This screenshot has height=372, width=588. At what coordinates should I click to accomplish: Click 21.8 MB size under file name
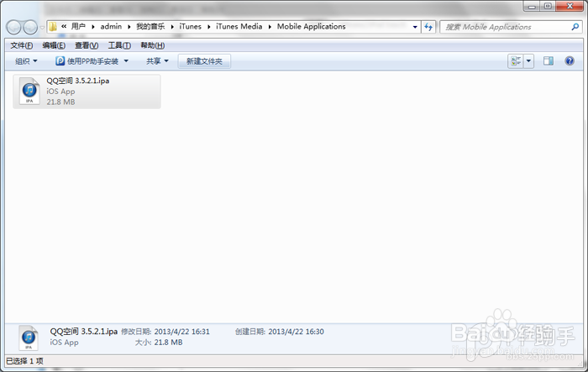pyautogui.click(x=60, y=102)
